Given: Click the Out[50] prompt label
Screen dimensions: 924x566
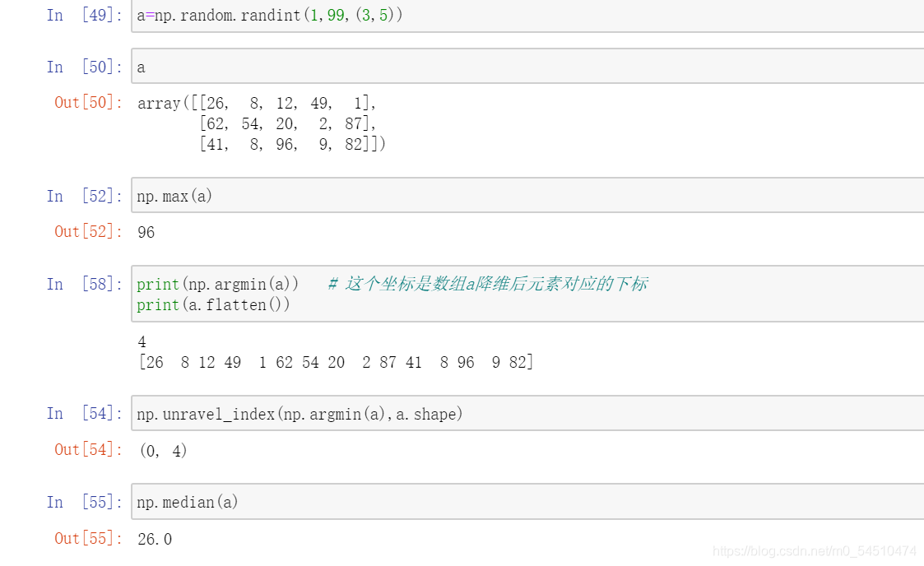Looking at the screenshot, I should [x=88, y=103].
